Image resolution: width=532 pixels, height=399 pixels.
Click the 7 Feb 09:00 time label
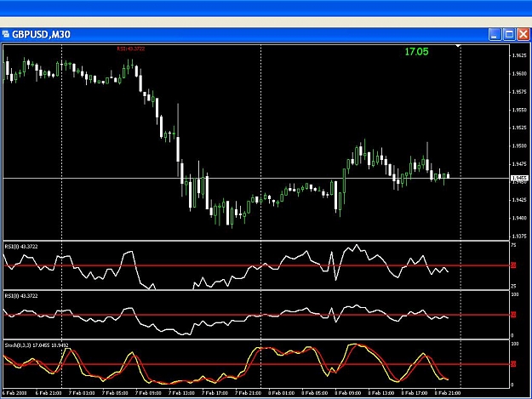point(148,393)
